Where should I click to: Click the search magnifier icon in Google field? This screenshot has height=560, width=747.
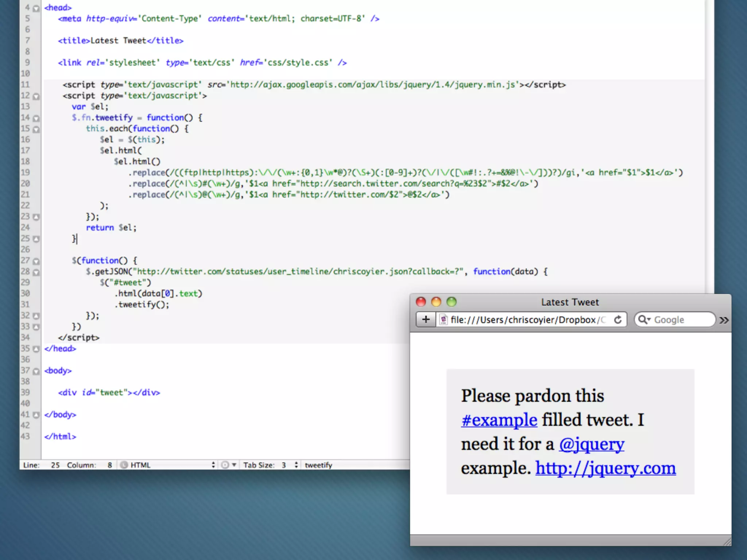point(643,320)
